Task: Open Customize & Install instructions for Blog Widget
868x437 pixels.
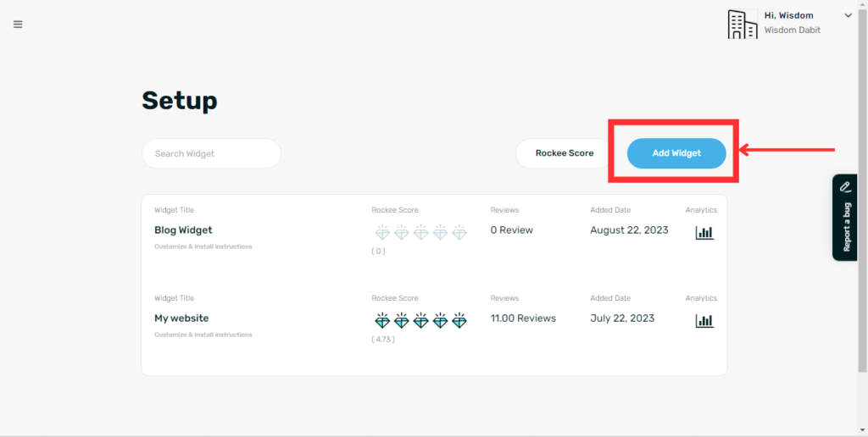Action: (x=203, y=246)
